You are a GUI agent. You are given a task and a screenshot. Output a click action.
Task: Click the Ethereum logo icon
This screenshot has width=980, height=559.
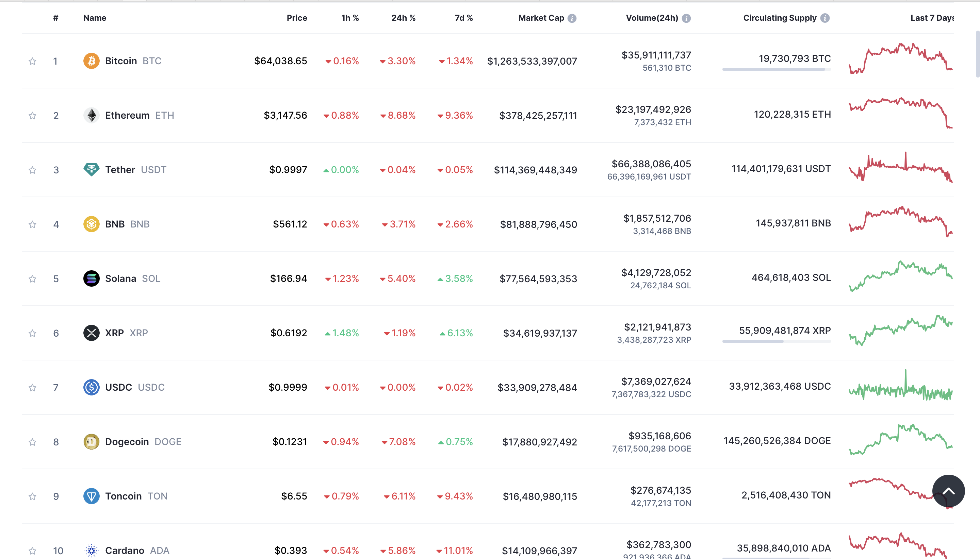pos(91,116)
